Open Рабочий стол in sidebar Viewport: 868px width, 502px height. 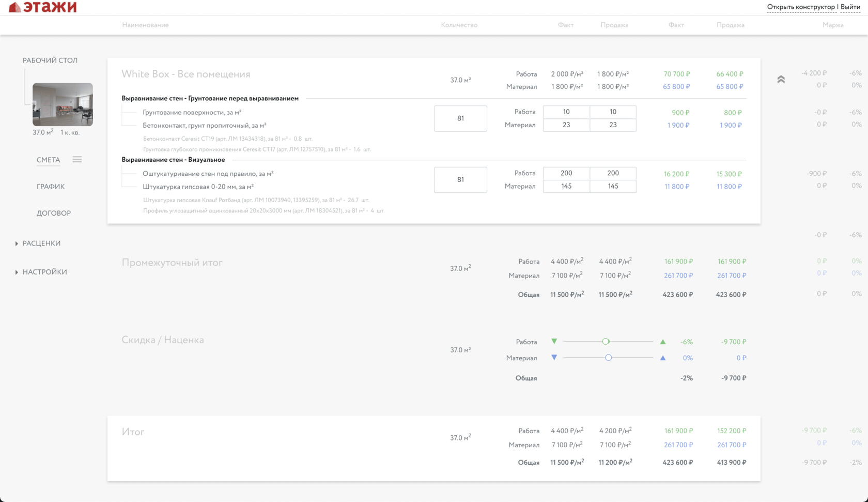pos(50,60)
